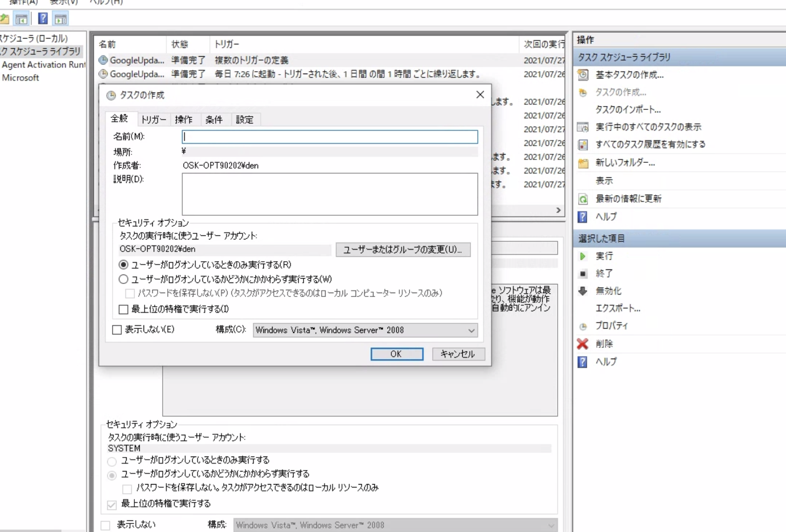The image size is (786, 532).
Task: Click the help icon in the toolbar
Action: [x=43, y=19]
